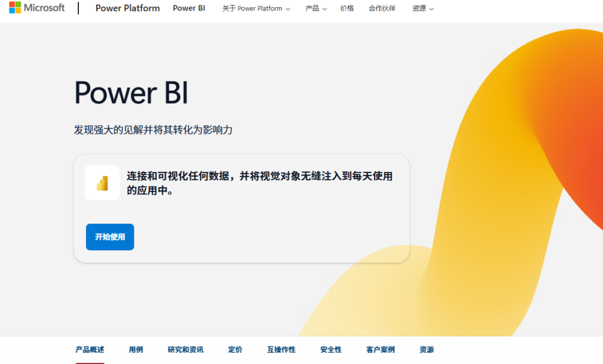Click the Microsoft four-square logo

click(15, 8)
